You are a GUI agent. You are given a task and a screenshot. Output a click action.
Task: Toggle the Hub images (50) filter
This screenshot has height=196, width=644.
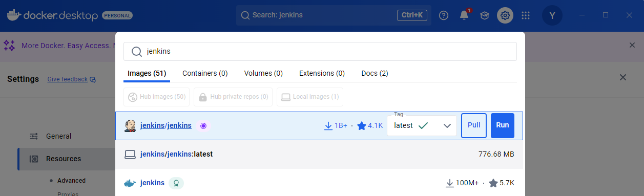156,97
